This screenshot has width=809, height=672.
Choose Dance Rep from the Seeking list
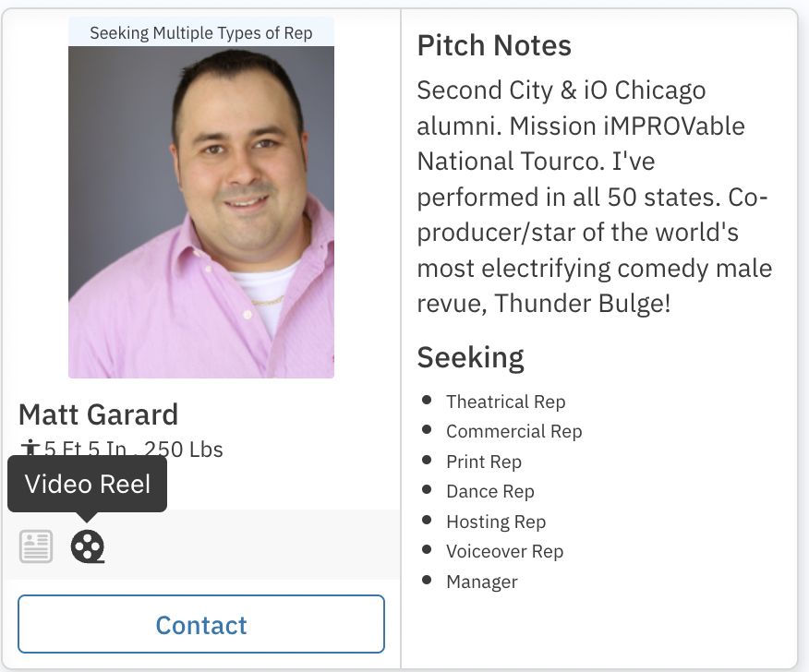click(489, 491)
